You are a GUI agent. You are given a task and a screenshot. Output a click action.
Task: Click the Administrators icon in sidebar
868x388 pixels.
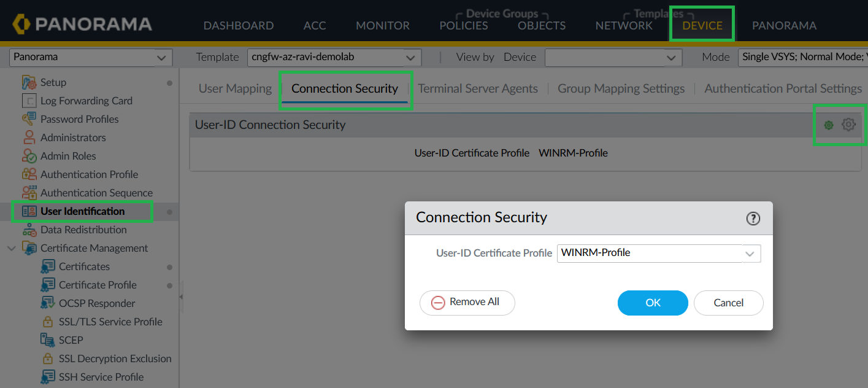pos(29,138)
